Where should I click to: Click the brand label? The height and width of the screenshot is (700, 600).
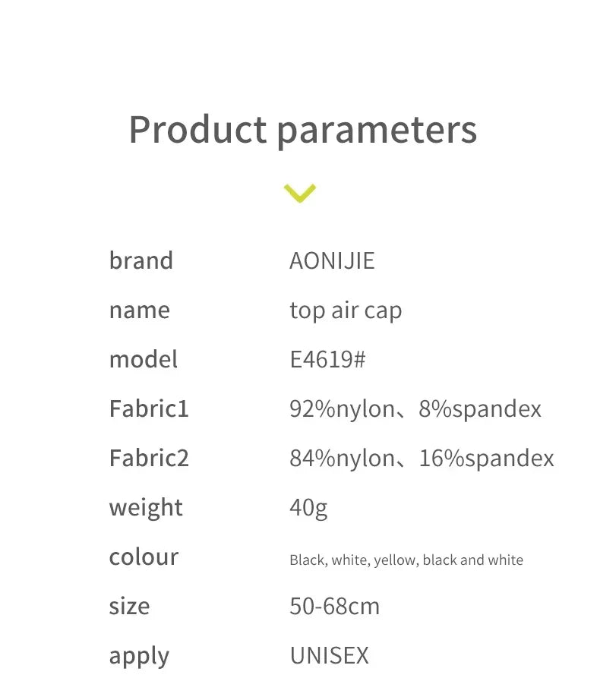pos(141,260)
